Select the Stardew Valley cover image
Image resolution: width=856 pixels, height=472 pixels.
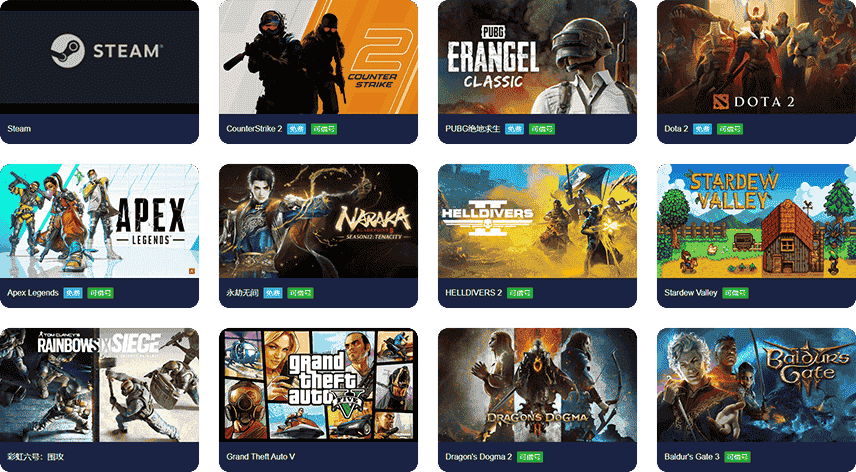click(756, 221)
